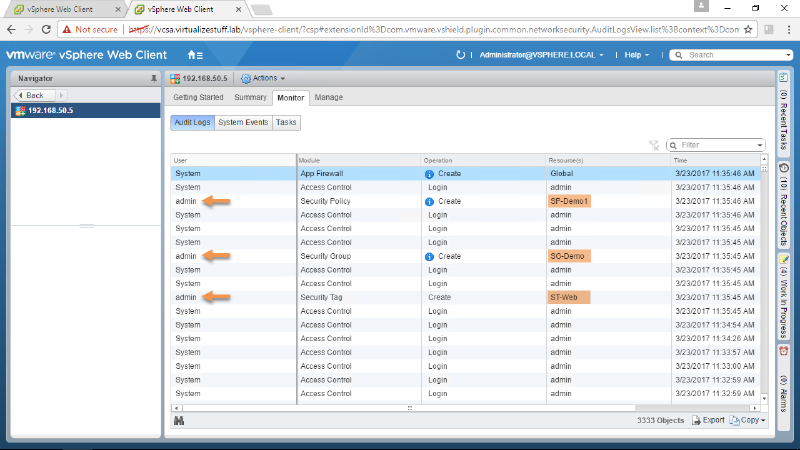Select the ST-Web resource cell
Image resolution: width=800 pixels, height=450 pixels.
click(569, 297)
